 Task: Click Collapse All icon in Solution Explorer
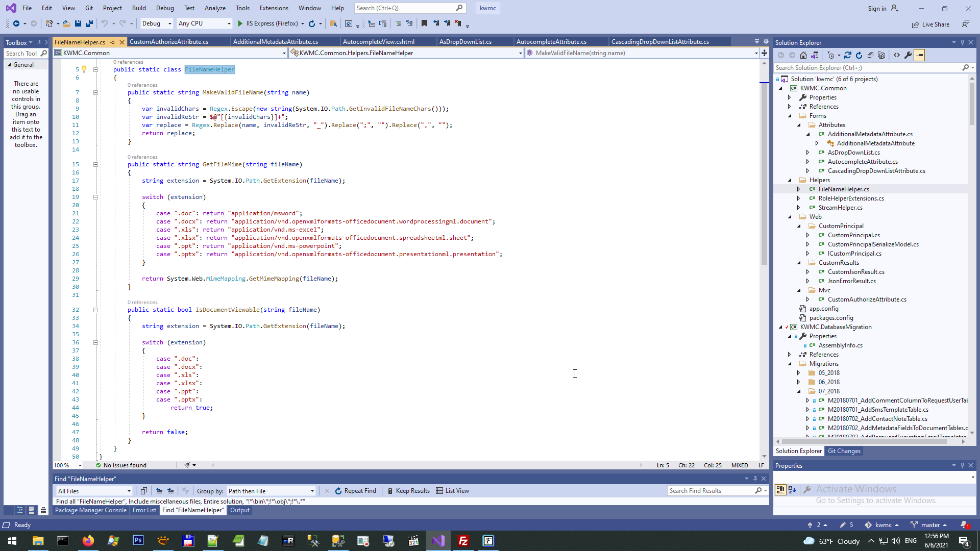pos(870,55)
